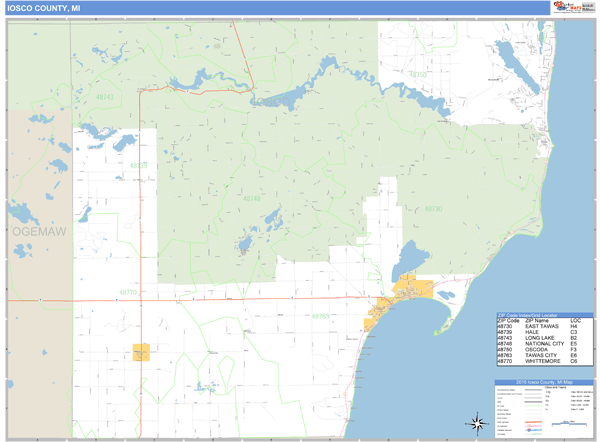Click the OGEMAW neighboring county label
The height and width of the screenshot is (442, 600).
tap(38, 231)
